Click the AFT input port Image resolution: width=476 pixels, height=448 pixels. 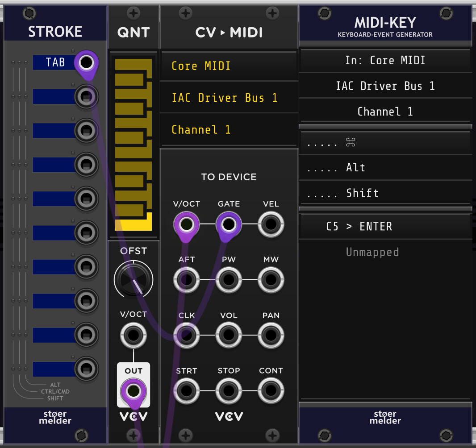pyautogui.click(x=186, y=280)
